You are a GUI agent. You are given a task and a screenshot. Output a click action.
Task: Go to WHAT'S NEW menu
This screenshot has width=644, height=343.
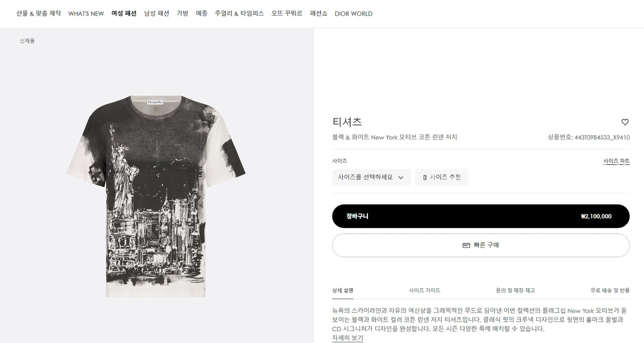point(86,14)
